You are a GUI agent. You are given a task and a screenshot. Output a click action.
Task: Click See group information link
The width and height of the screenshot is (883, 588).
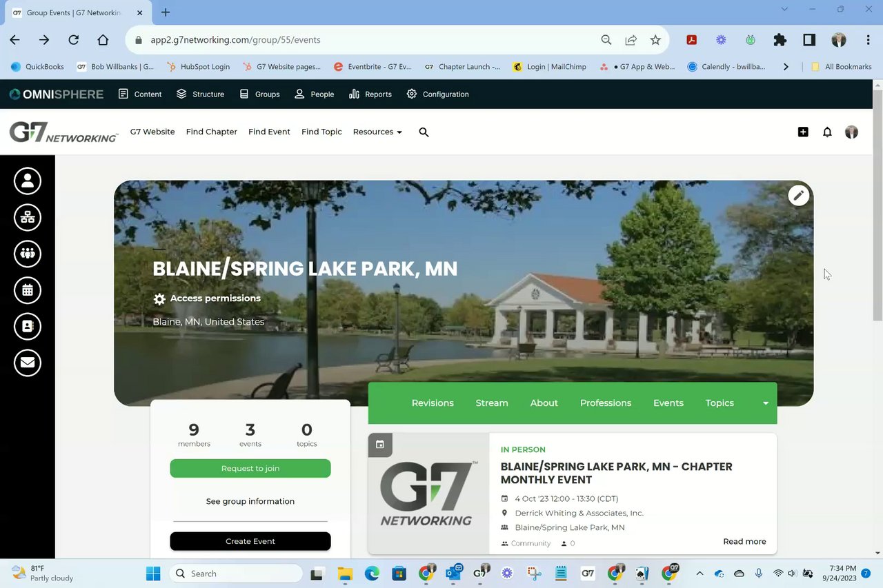click(x=250, y=501)
